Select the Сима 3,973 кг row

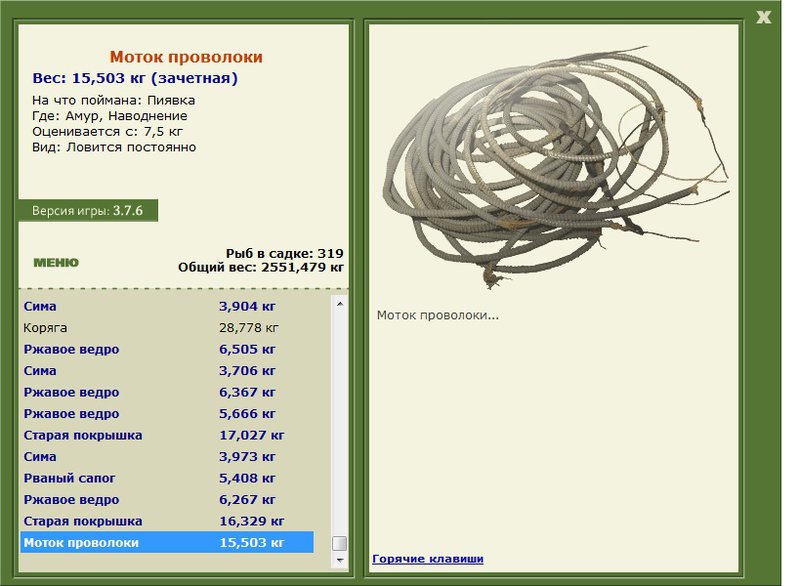tap(167, 456)
